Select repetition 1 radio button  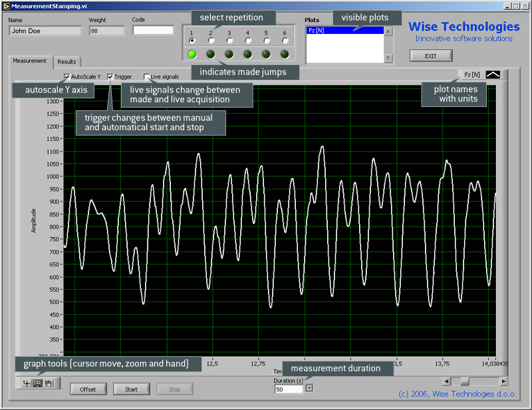coord(192,41)
